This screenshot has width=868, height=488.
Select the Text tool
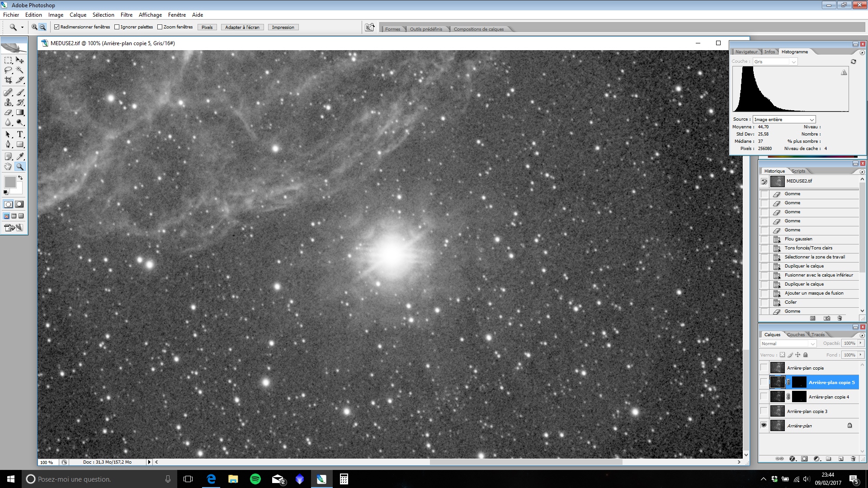coord(20,134)
